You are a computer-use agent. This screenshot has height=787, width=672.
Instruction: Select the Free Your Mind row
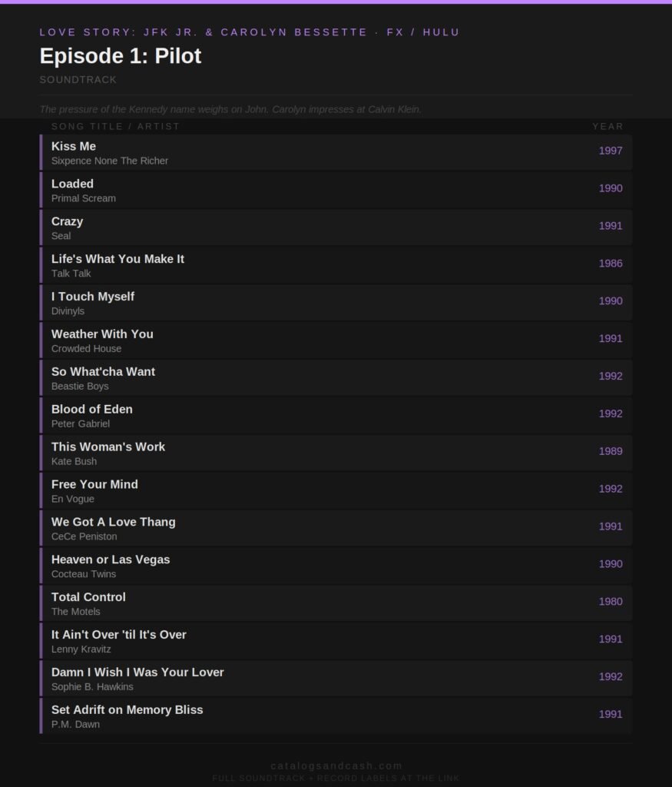click(x=336, y=491)
